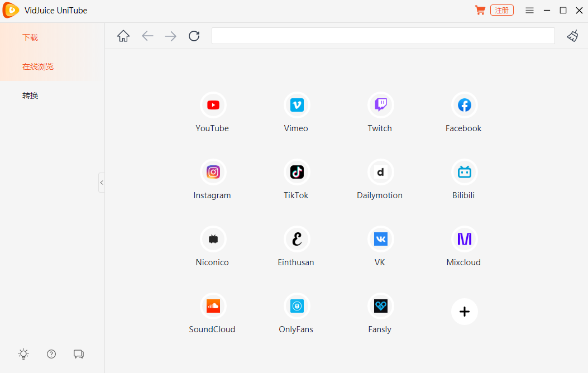Open the feedback chat icon
This screenshot has width=588, height=373.
[x=79, y=354]
